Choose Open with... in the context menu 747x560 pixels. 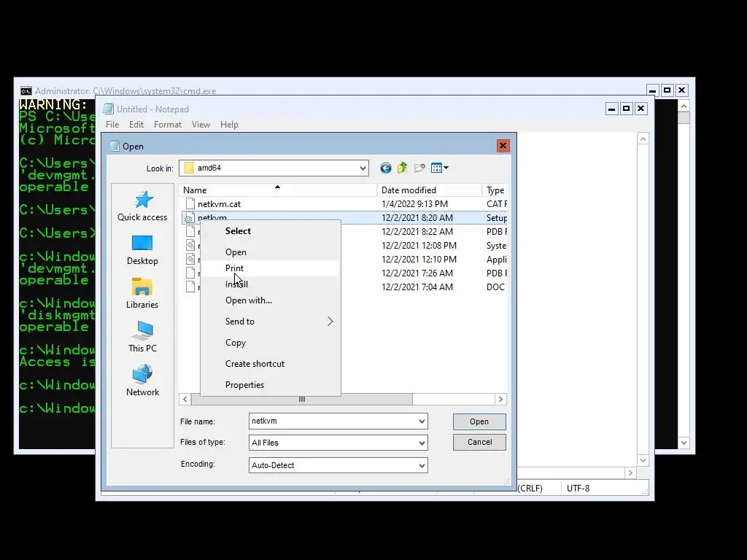(270, 300)
